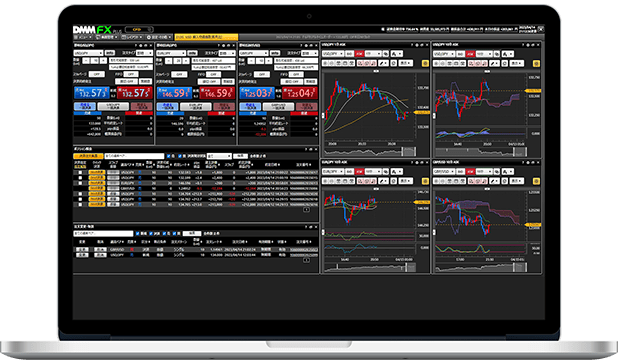The height and width of the screenshot is (360, 620).
Task: Click the range slider handle below top-left chart
Action: click(x=403, y=152)
